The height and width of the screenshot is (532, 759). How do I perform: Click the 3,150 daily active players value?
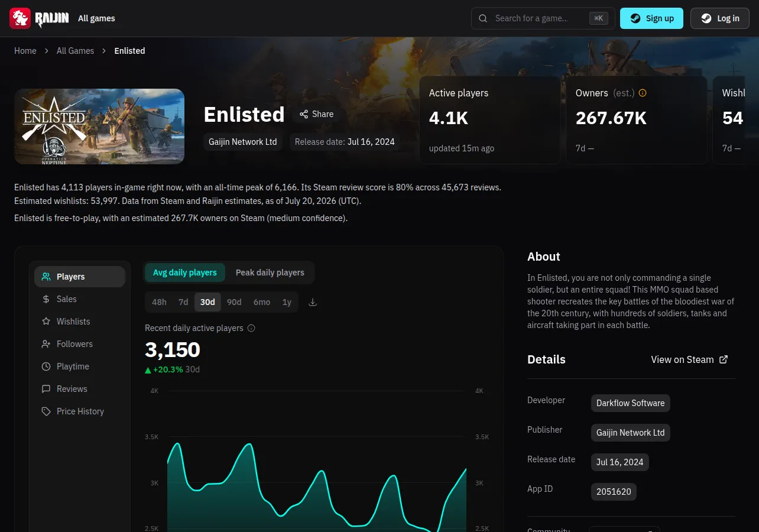tap(173, 350)
